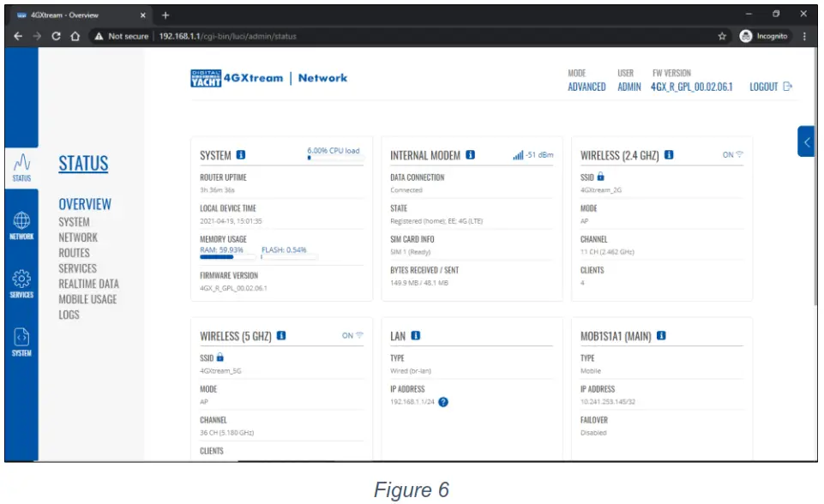The height and width of the screenshot is (504, 824).
Task: Click the STATUS heading link
Action: tap(83, 164)
